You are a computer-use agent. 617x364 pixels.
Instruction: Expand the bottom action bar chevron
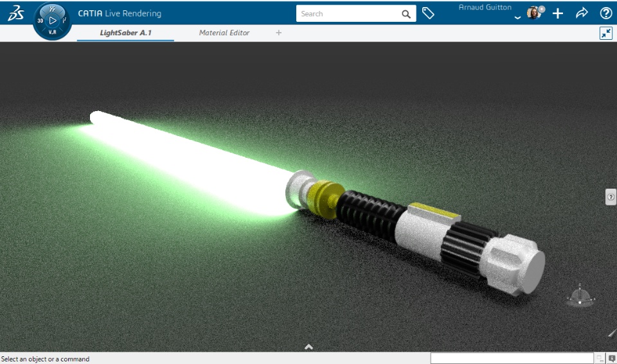[x=309, y=347]
